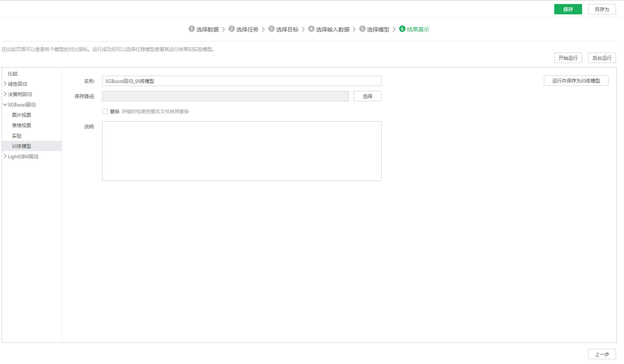
Task: Start run with 开始运行 button
Action: pyautogui.click(x=568, y=58)
